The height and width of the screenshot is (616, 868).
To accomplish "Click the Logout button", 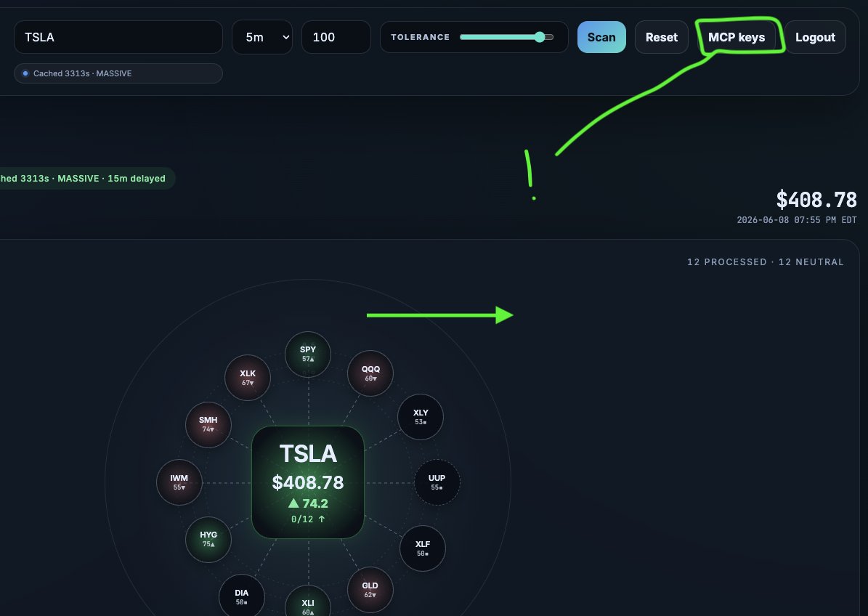I will coord(815,37).
